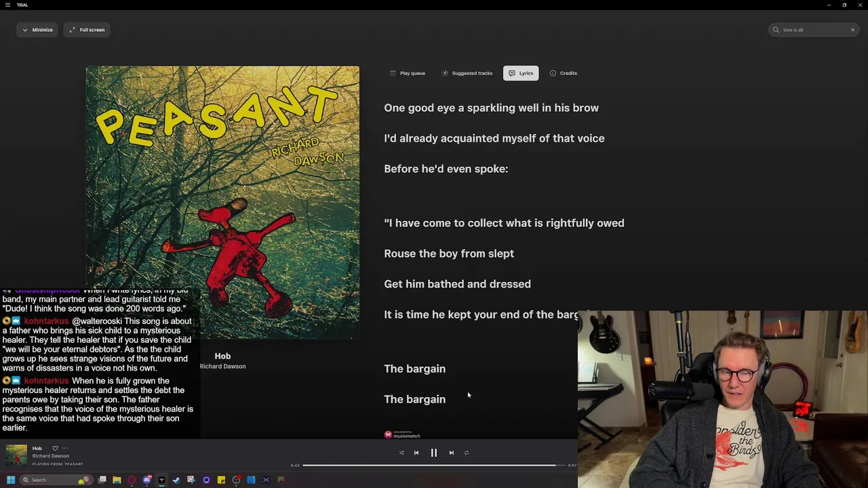868x488 pixels.
Task: Open Sticky Notes from taskbar
Action: 221,480
